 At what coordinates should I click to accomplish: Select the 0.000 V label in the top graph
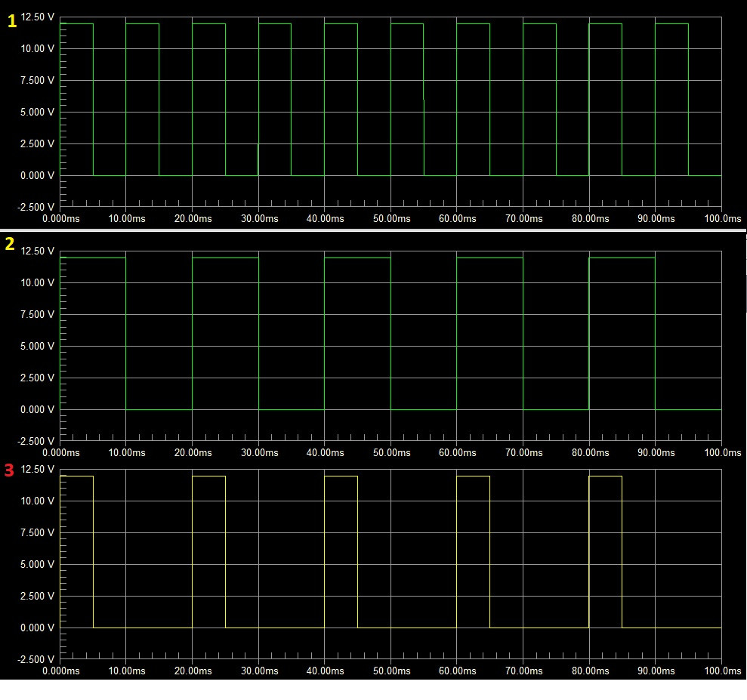coord(37,176)
